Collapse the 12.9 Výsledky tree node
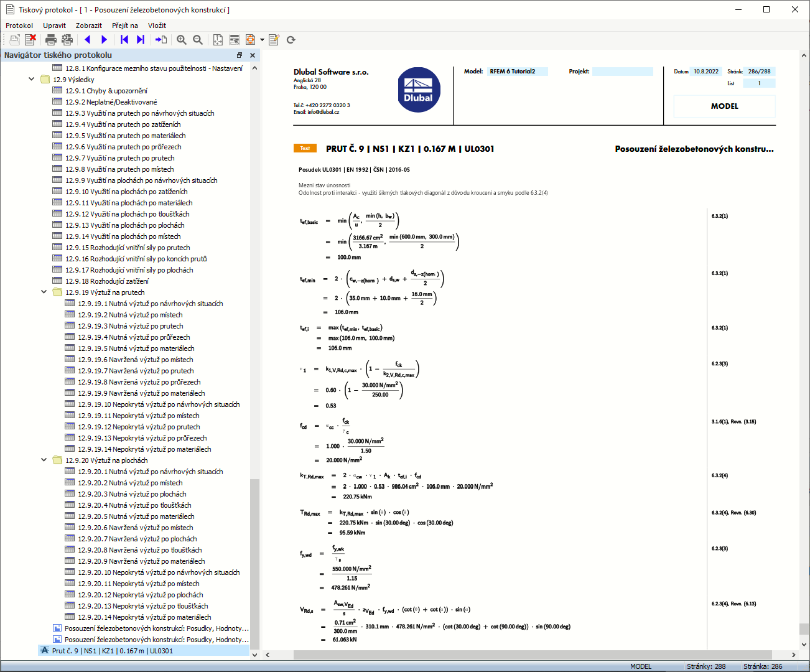The height and width of the screenshot is (672, 810). 32,80
